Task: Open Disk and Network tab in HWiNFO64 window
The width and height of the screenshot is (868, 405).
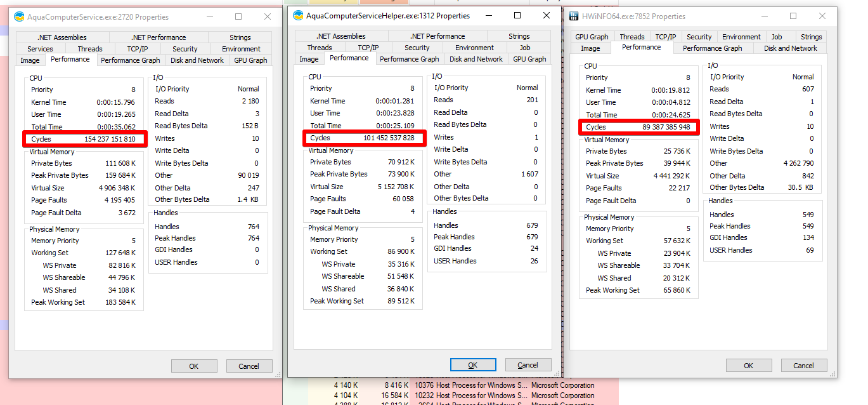Action: 791,48
